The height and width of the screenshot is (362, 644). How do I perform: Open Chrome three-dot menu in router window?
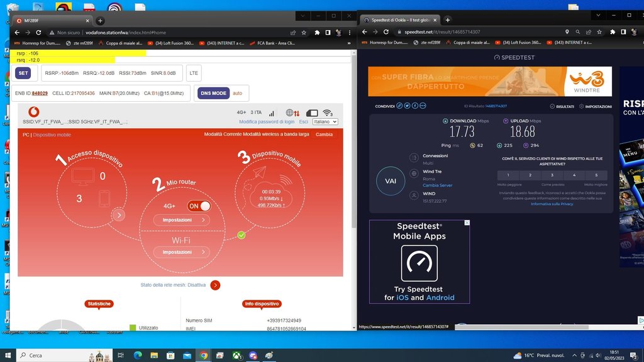(x=350, y=33)
